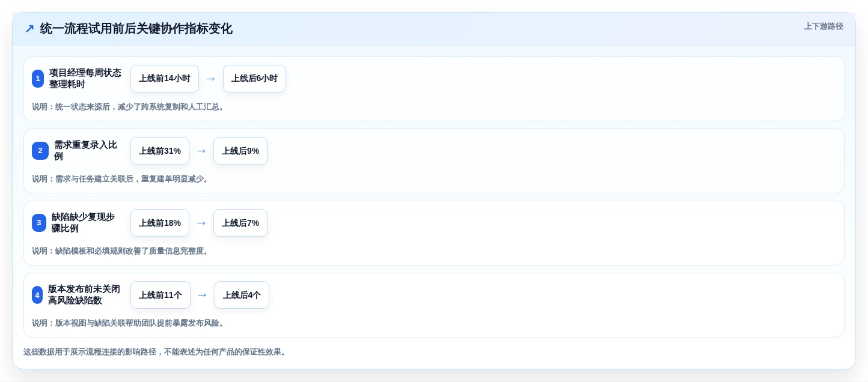Select the 项目经理每周状态整理耗时 metric title
The width and height of the screenshot is (868, 382).
click(85, 79)
